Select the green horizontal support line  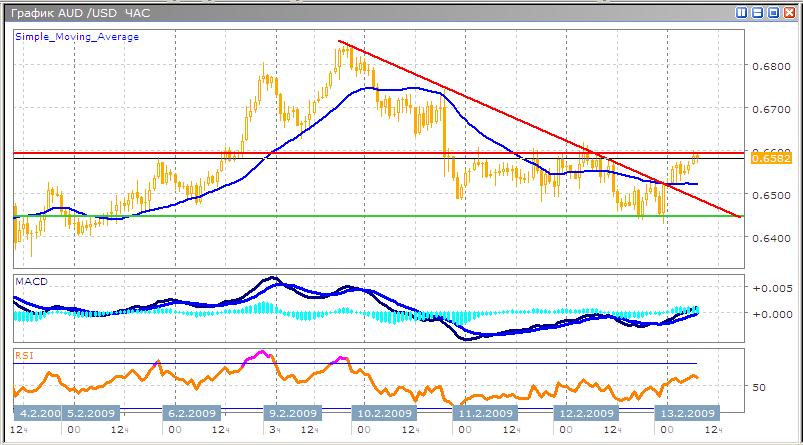[300, 216]
